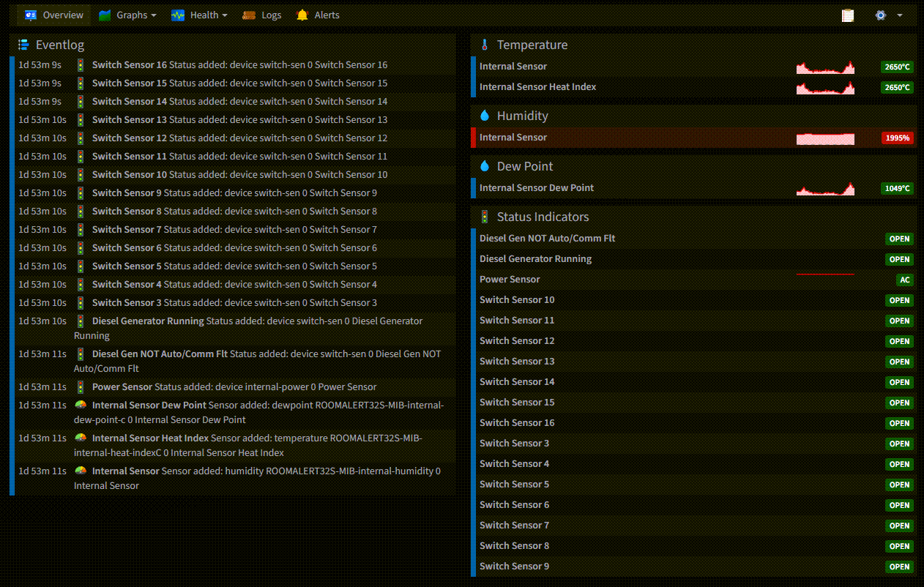
Task: Click the Eventlog list icon
Action: point(23,45)
